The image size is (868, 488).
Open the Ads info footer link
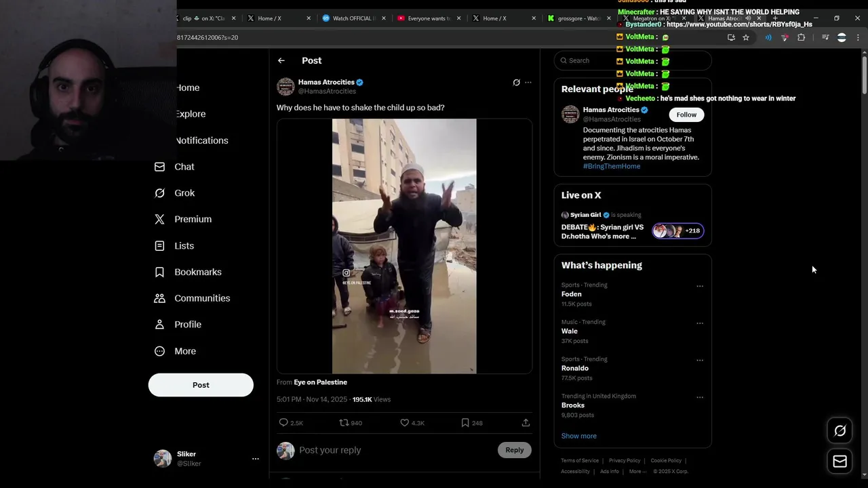[610, 472]
